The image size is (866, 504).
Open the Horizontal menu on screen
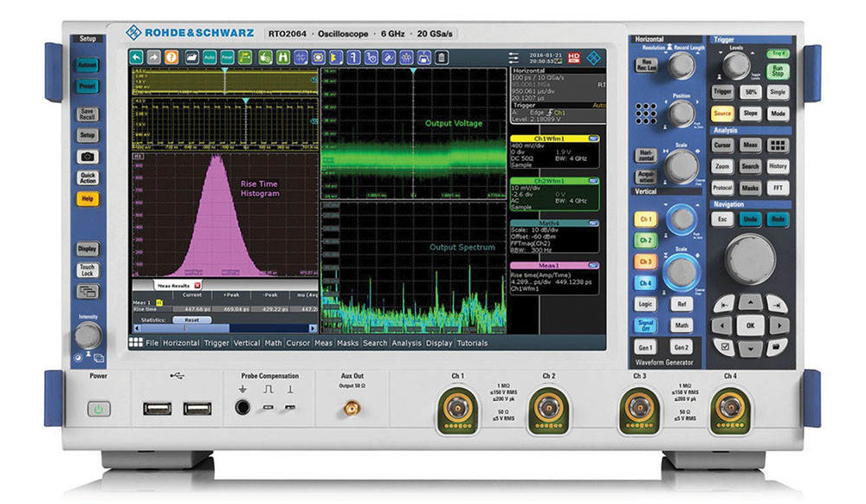click(181, 343)
